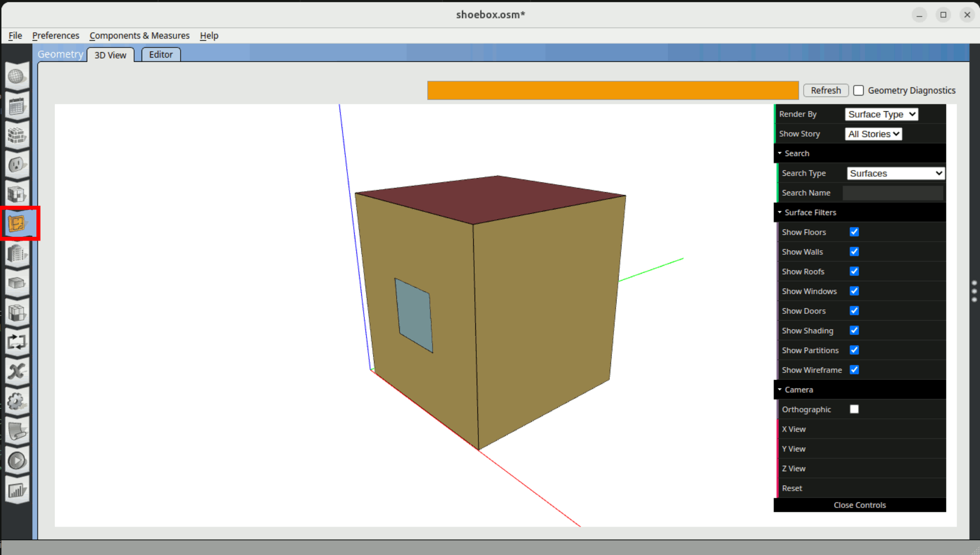The height and width of the screenshot is (555, 980).
Task: Open the Results Summary chart icon
Action: [x=17, y=491]
